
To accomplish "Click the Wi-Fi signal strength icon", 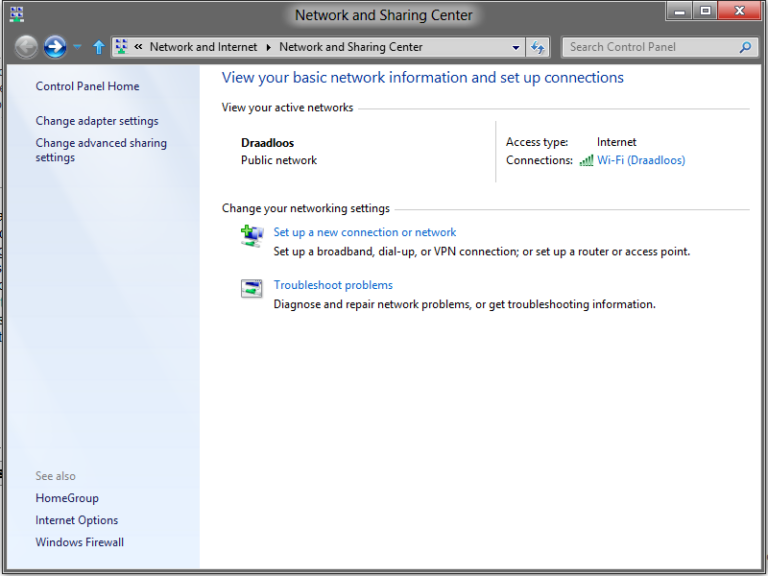I will pos(586,160).
